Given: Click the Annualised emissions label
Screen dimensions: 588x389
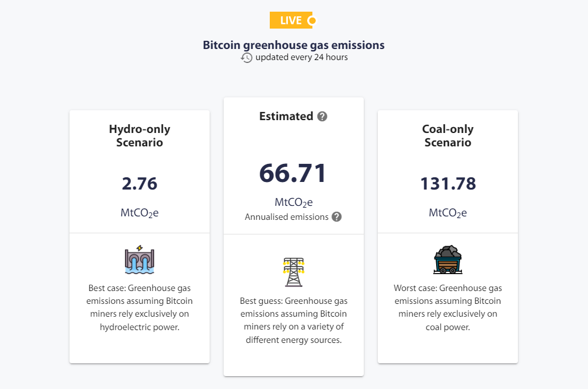Looking at the screenshot, I should [x=287, y=217].
